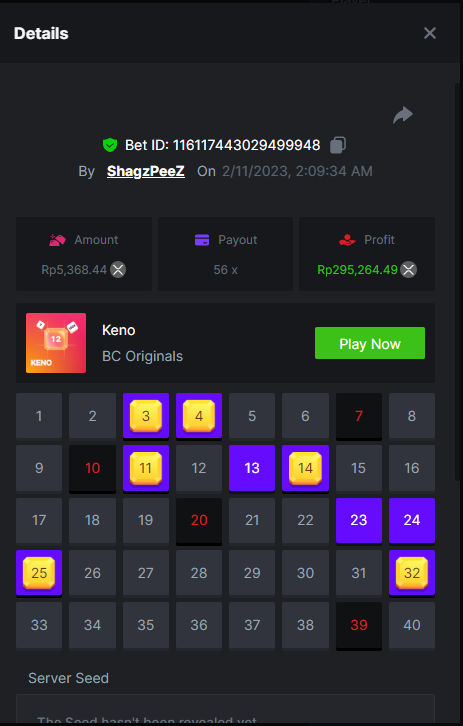
Task: Select Keno tile number 3 with gem
Action: (146, 416)
